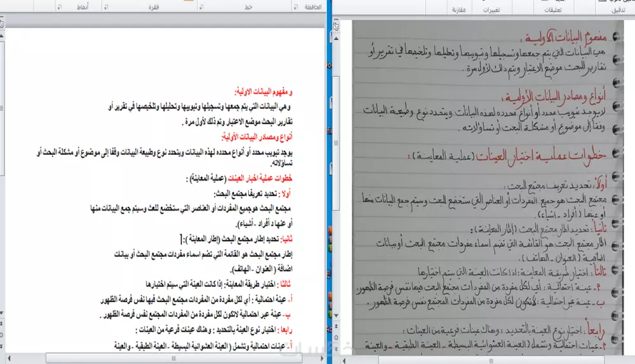Click handwritten heading 'خطوات عملية اختيار العينات' in scan
The height and width of the screenshot is (364, 635).
[540, 156]
